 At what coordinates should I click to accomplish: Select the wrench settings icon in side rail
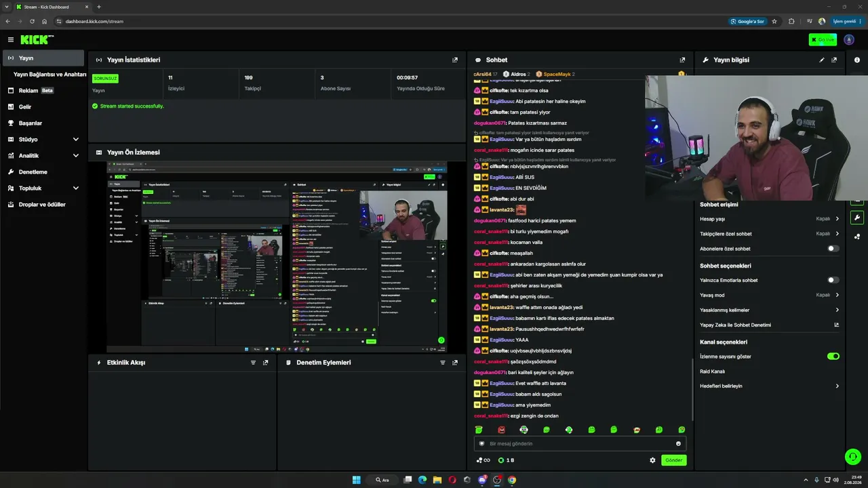tap(857, 218)
